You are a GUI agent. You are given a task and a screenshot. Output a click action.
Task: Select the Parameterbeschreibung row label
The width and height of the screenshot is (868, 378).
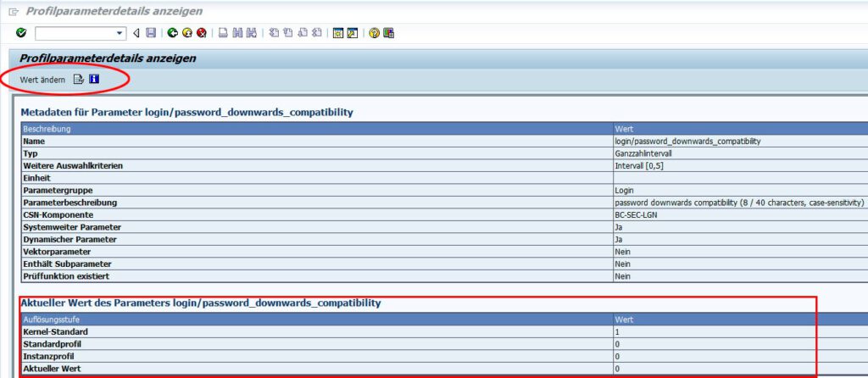70,203
